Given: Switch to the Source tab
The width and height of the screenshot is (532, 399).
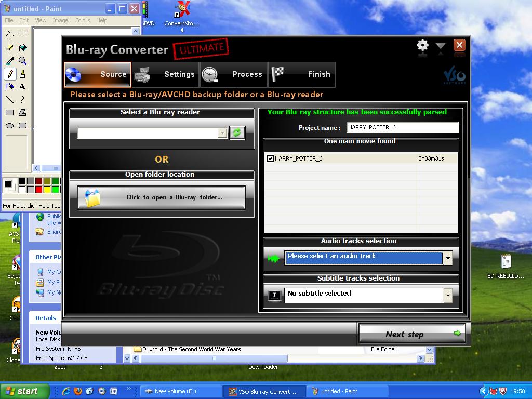Looking at the screenshot, I should tap(97, 74).
